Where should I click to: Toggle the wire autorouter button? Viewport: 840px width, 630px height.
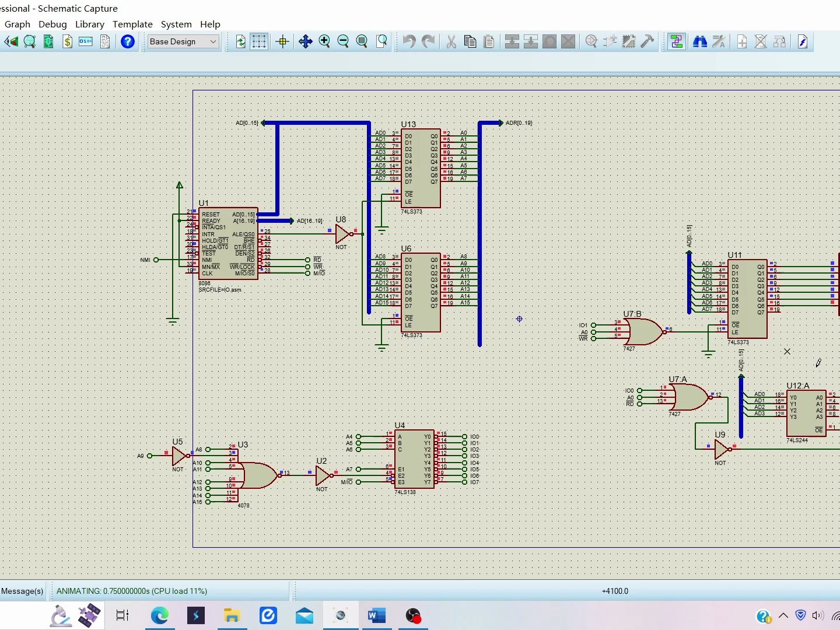tap(676, 41)
